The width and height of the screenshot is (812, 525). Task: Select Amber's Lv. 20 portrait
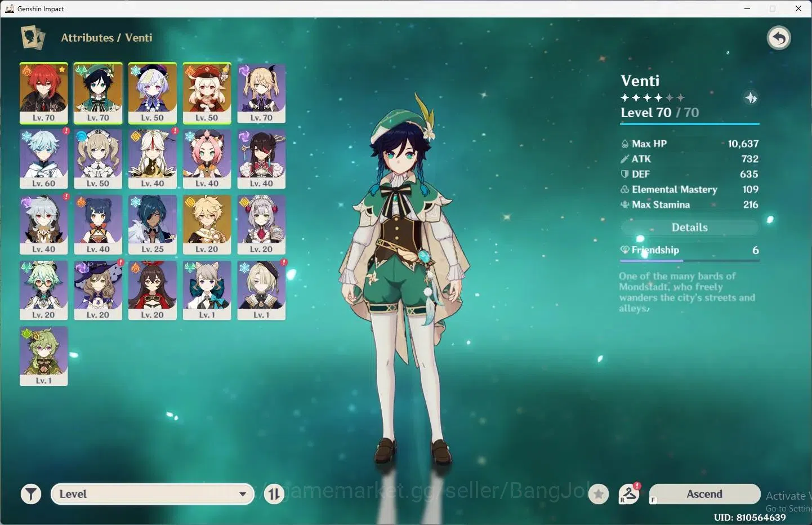[153, 290]
